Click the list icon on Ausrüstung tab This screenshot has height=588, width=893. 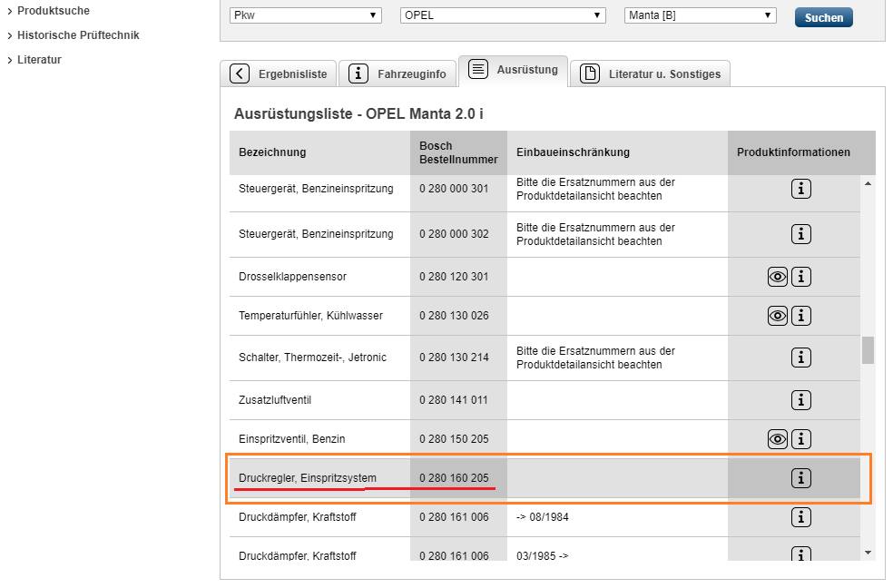pyautogui.click(x=478, y=70)
